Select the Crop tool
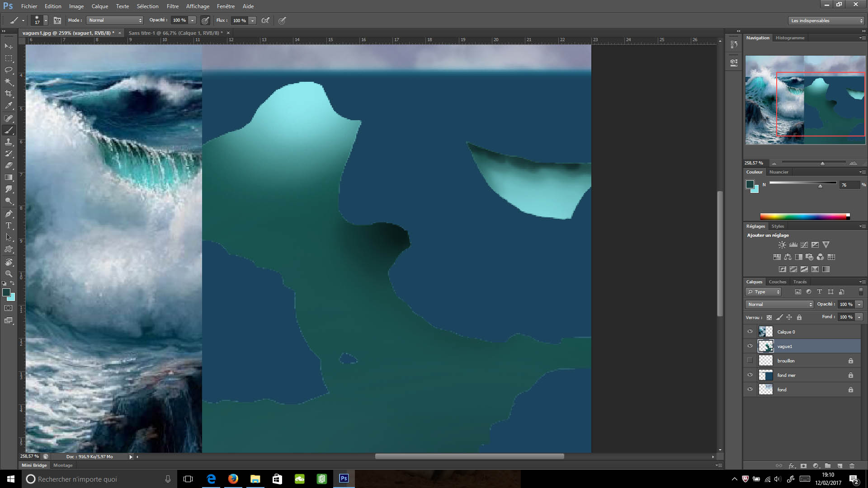The width and height of the screenshot is (868, 488). click(9, 94)
